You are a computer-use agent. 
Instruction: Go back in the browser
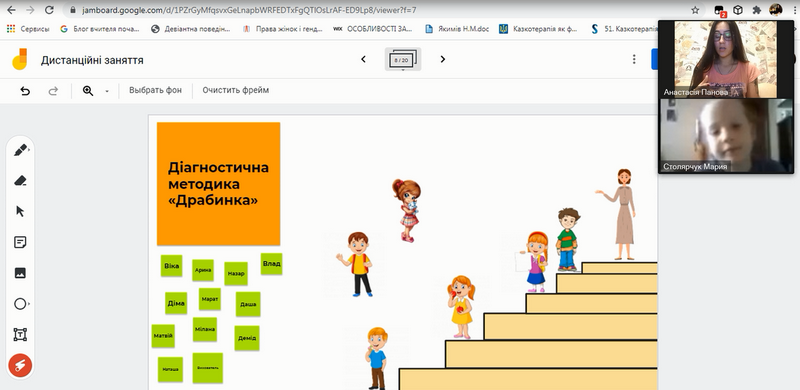click(11, 10)
